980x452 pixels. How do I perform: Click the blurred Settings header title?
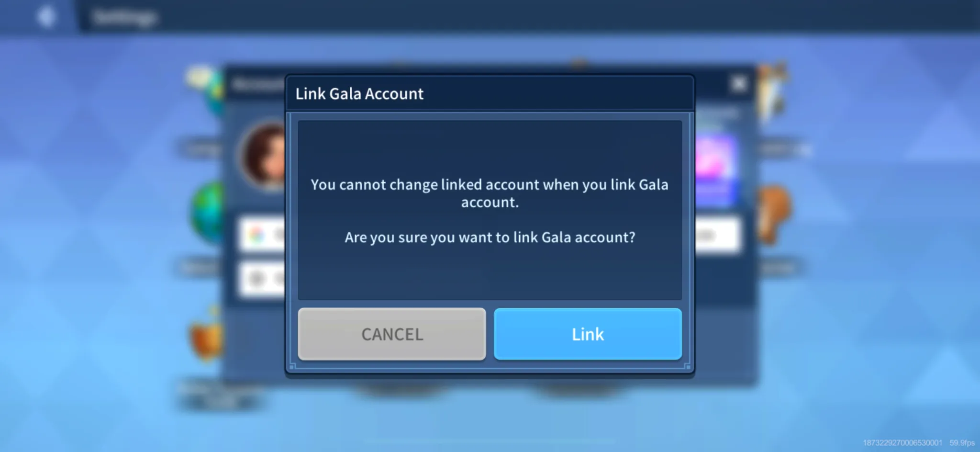tap(124, 18)
